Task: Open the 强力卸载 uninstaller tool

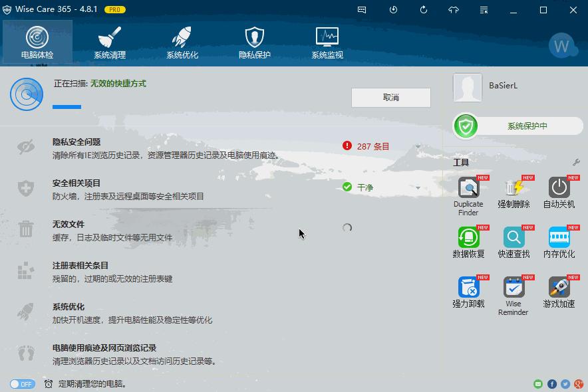Action: click(x=468, y=292)
